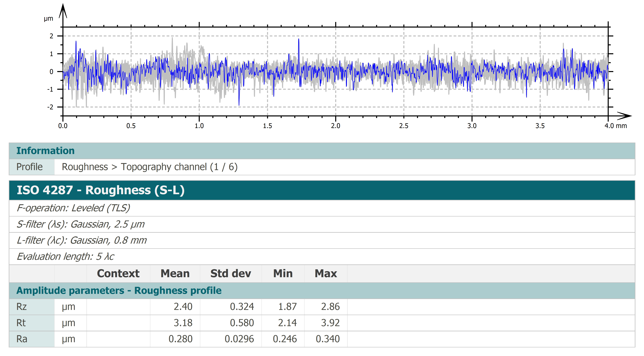
Task: Click the Context column header
Action: [x=118, y=273]
